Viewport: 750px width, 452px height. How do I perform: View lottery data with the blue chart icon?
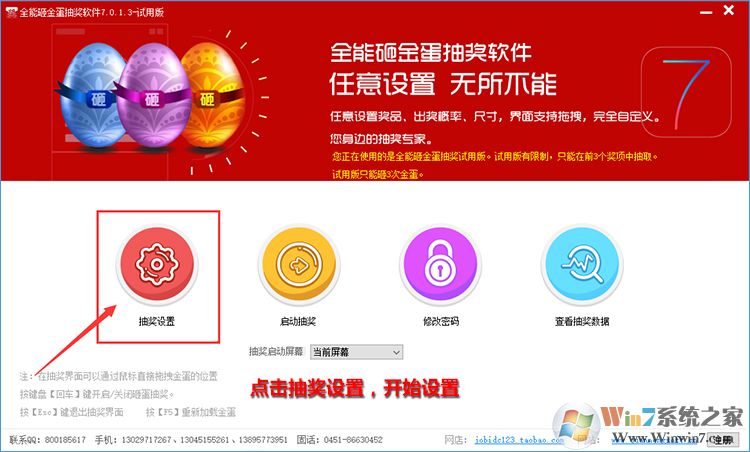click(x=582, y=265)
